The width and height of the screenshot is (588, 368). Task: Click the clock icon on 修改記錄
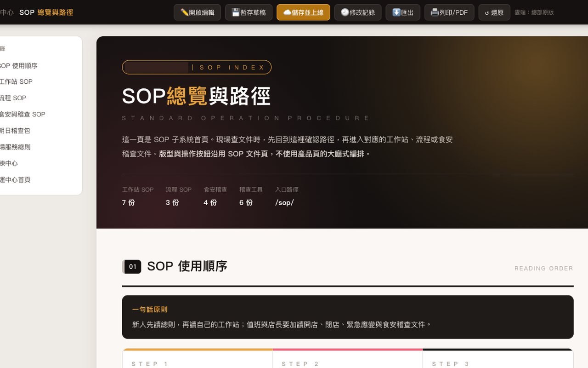point(345,12)
